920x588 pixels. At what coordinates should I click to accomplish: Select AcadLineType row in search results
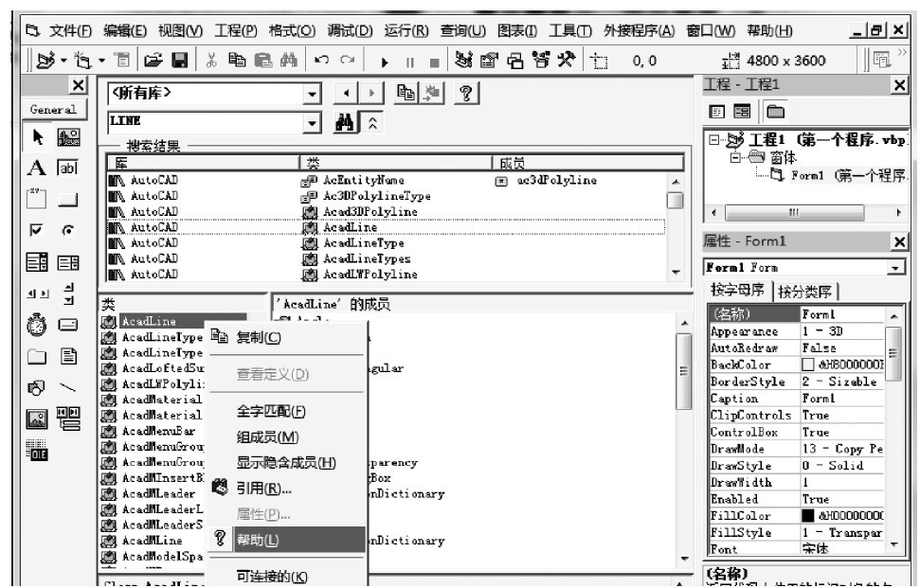(x=386, y=242)
